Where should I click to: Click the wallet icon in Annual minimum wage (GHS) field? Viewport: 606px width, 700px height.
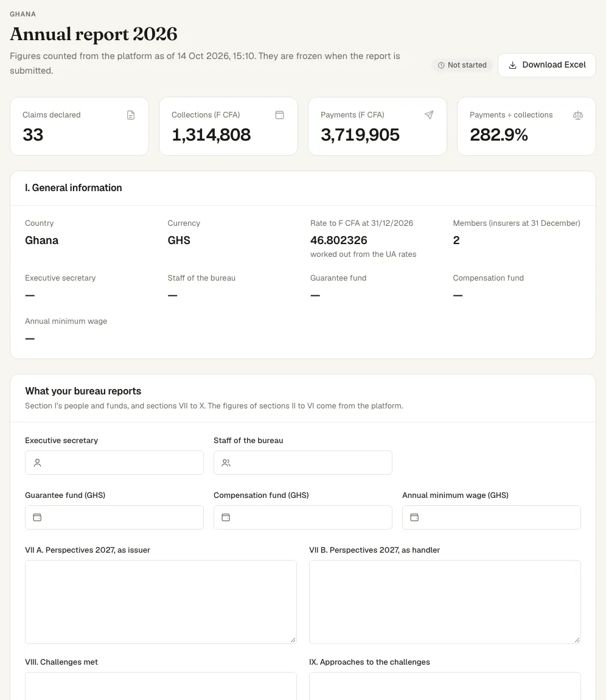tap(414, 517)
